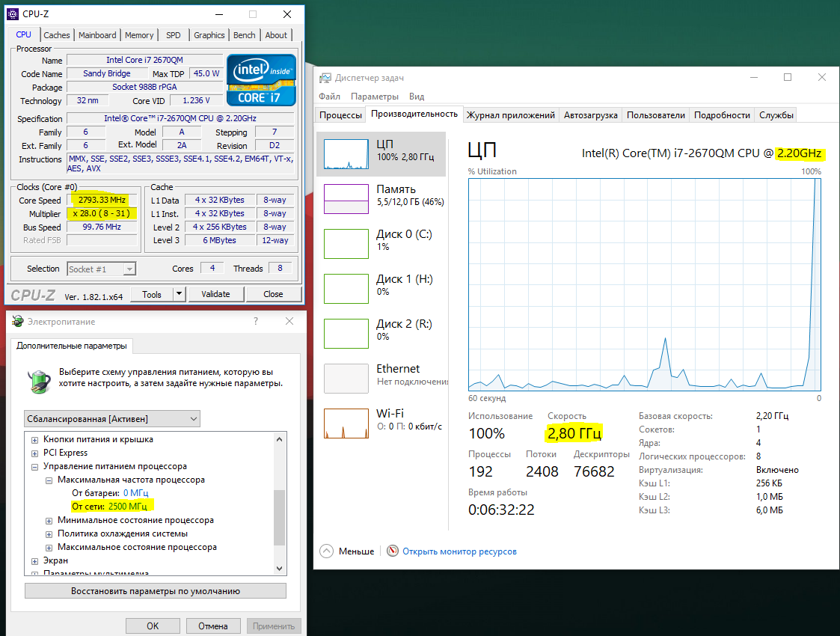Expand Кнопки питания и крышка node
Image resolution: width=840 pixels, height=636 pixels.
pos(35,440)
